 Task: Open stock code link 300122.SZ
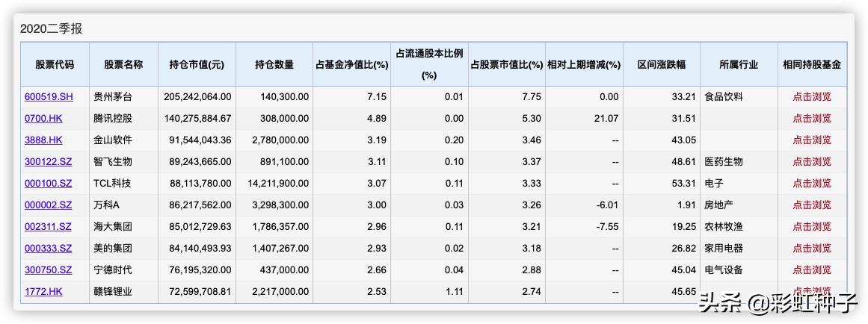click(48, 161)
